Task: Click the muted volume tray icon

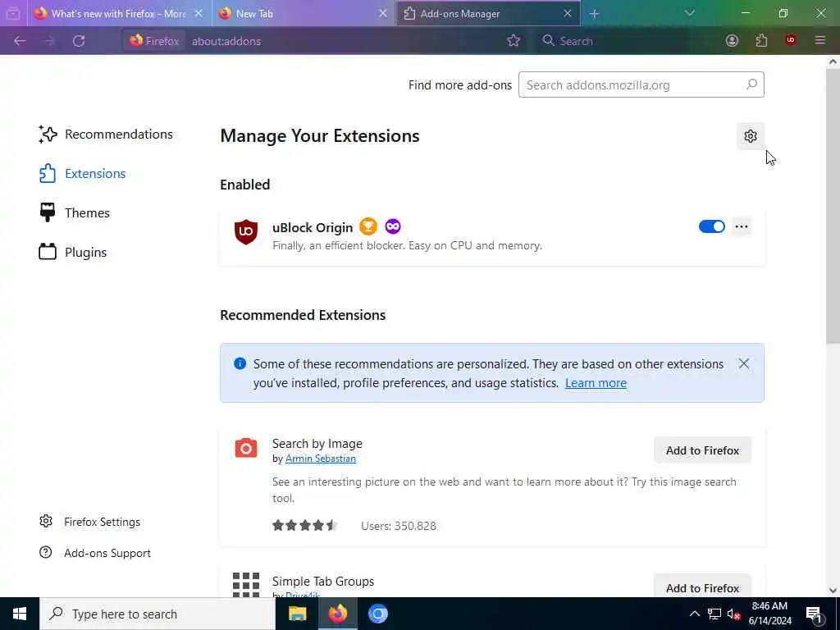Action: 734,614
